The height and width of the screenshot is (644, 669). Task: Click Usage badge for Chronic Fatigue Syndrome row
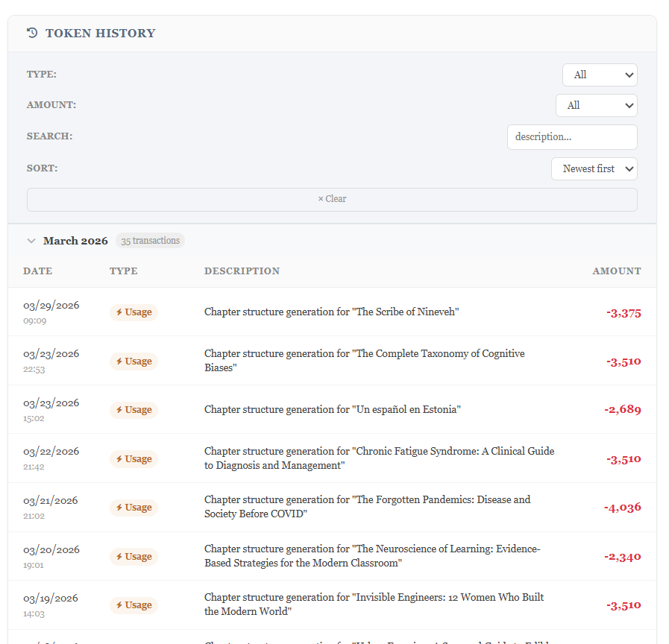[x=134, y=459]
